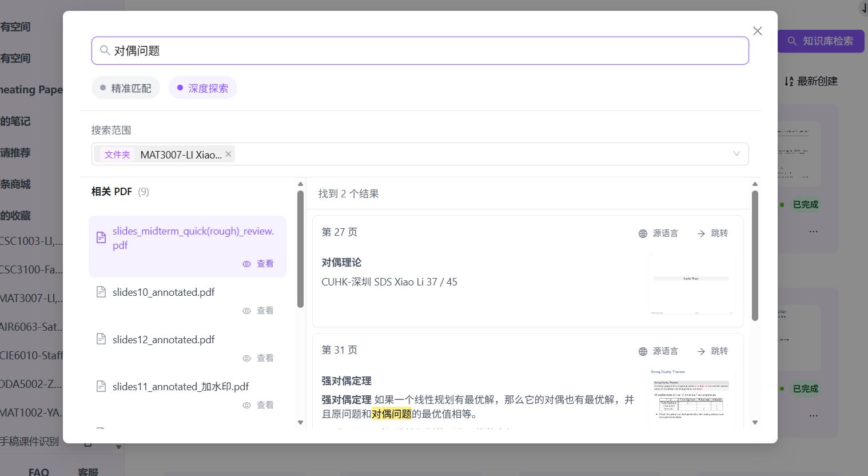Select the 深度探索 search mode
Viewport: 868px width, 476px height.
coord(203,88)
